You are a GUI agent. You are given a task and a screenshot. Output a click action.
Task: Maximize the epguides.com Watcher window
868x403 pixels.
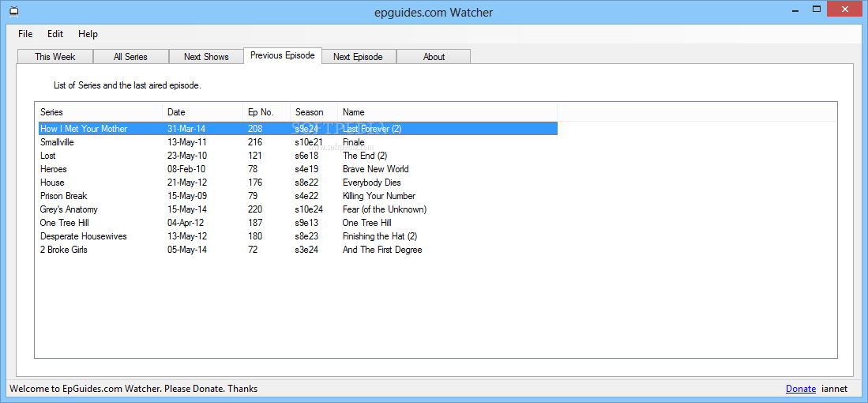(x=817, y=9)
